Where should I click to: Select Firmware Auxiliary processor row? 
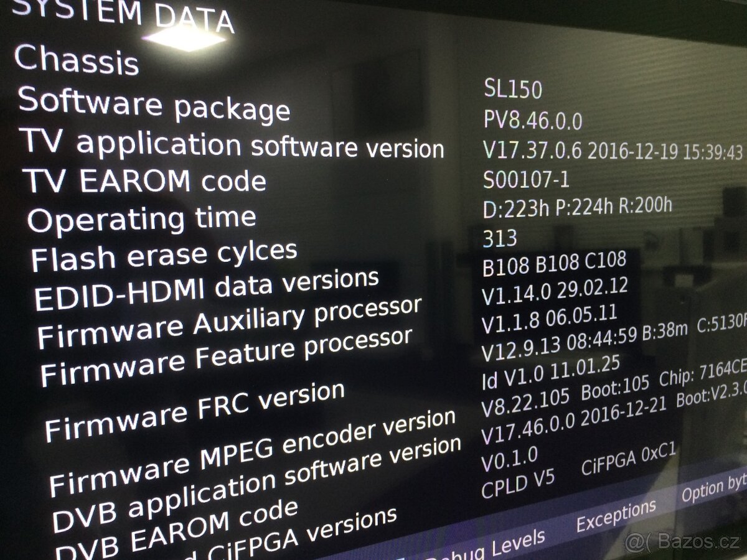229,323
